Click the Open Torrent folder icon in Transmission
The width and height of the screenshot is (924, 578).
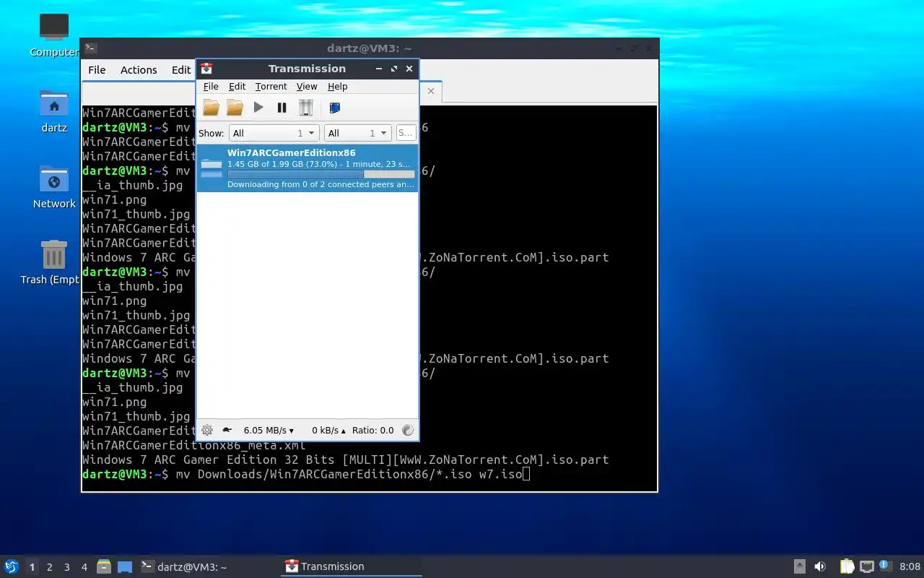211,108
